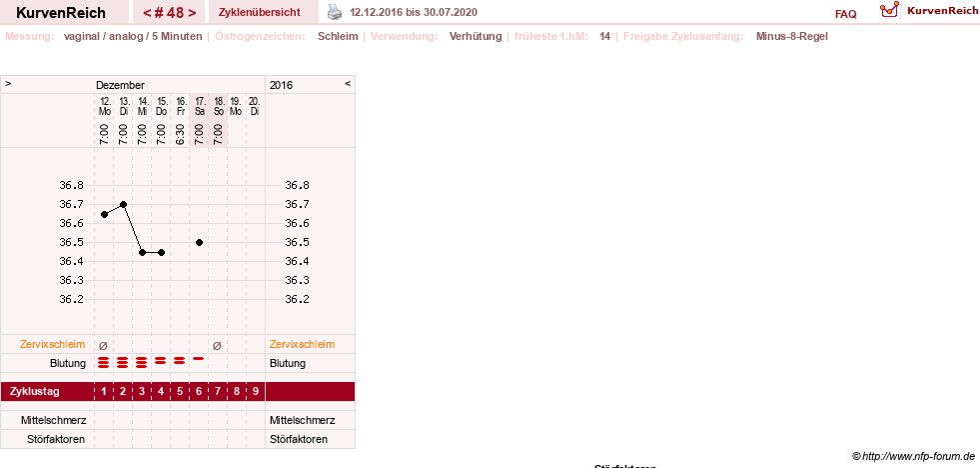The height and width of the screenshot is (468, 980).
Task: Click light bleeding icon on cycle day 6
Action: pyautogui.click(x=199, y=359)
